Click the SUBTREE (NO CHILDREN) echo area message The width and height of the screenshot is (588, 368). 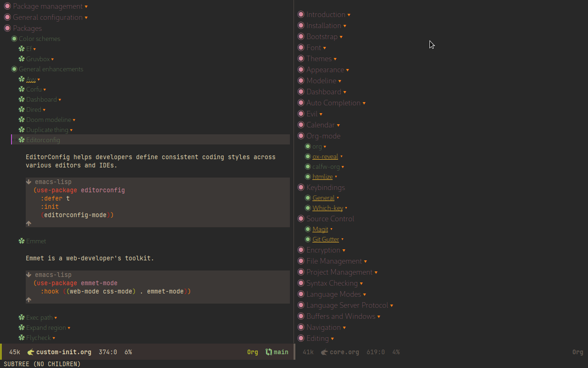click(42, 364)
